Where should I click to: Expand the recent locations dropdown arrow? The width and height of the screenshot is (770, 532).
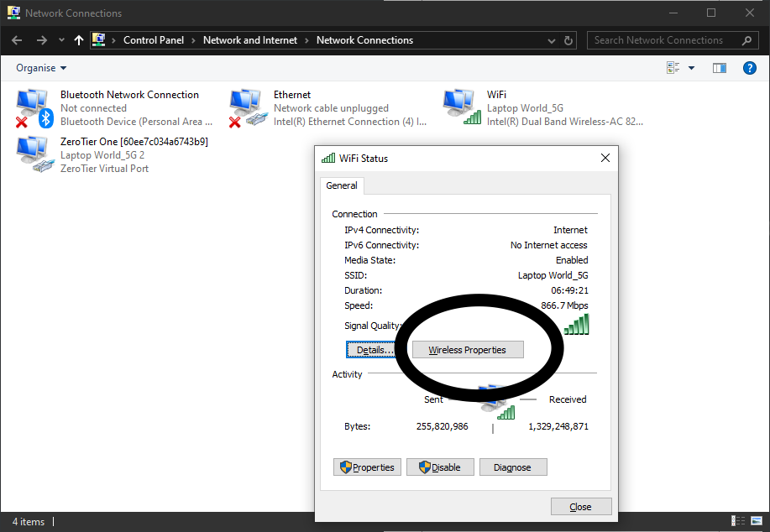coord(61,40)
